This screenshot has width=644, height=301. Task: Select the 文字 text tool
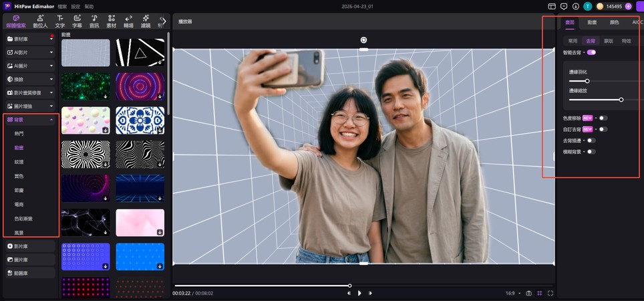(60, 21)
